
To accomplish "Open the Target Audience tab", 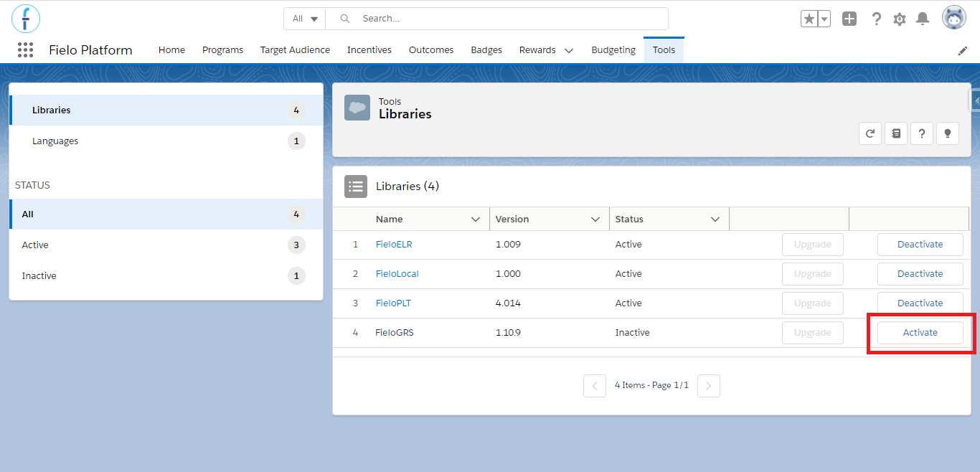I will (295, 49).
